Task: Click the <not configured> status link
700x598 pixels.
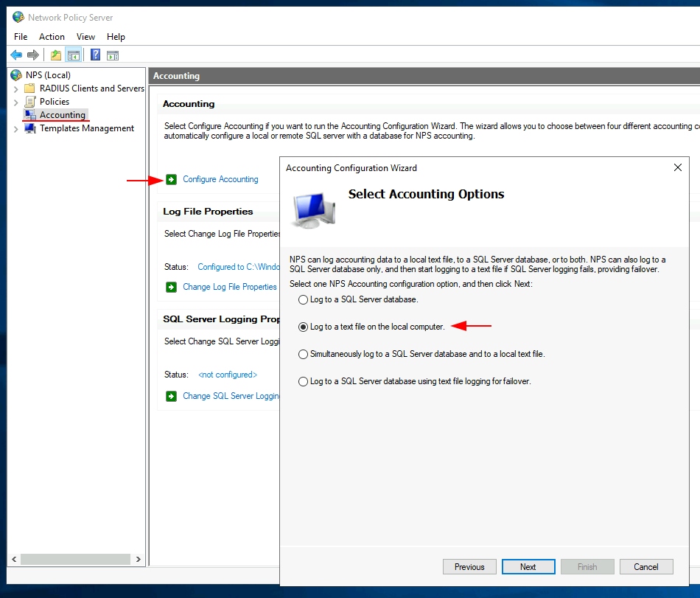Action: (x=228, y=375)
